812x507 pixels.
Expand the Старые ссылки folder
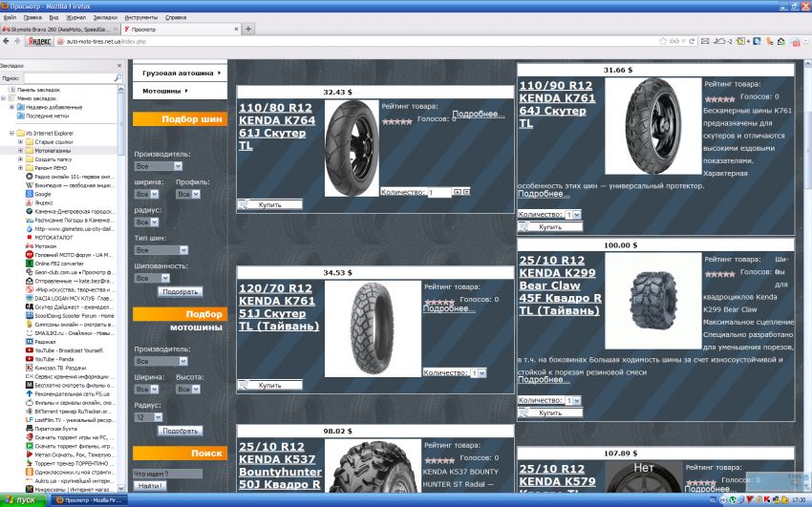20,141
